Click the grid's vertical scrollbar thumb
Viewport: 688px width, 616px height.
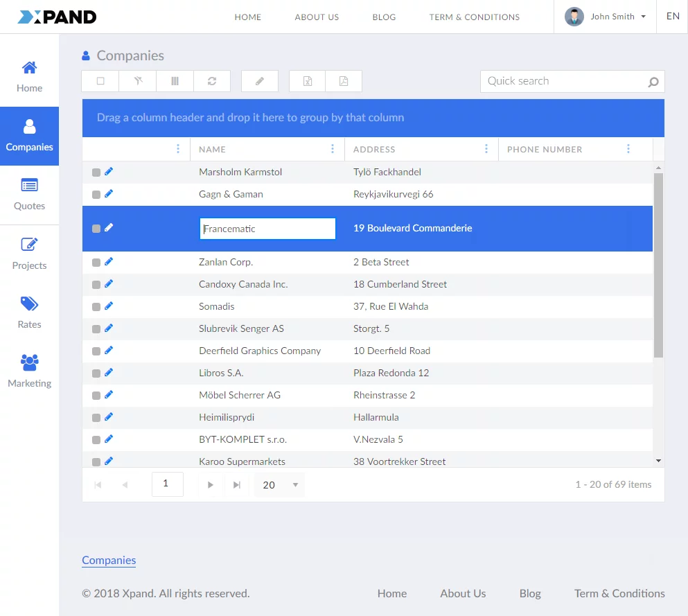point(658,263)
